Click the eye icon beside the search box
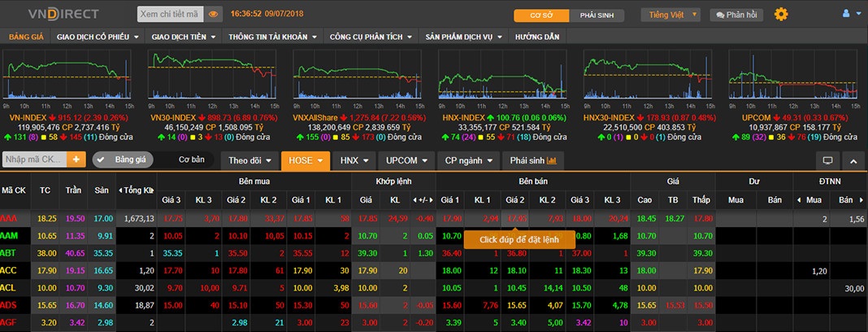The width and height of the screenshot is (868, 332). (x=214, y=14)
